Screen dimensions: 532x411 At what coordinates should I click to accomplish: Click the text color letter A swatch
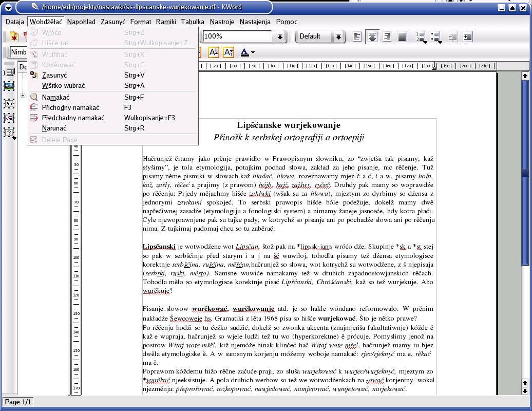click(x=244, y=52)
